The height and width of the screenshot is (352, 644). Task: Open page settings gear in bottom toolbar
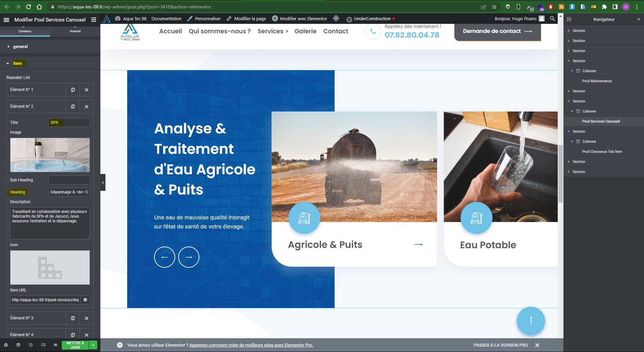6,345
